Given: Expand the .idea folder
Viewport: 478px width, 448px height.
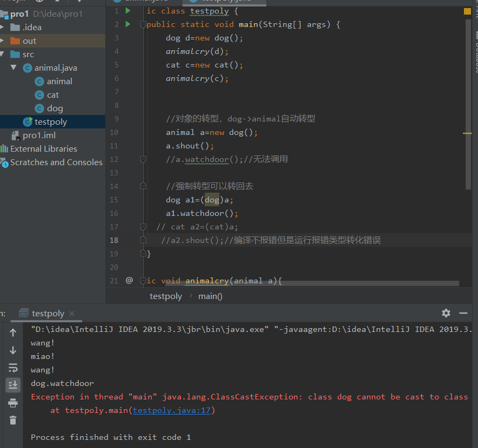Looking at the screenshot, I should pos(2,27).
